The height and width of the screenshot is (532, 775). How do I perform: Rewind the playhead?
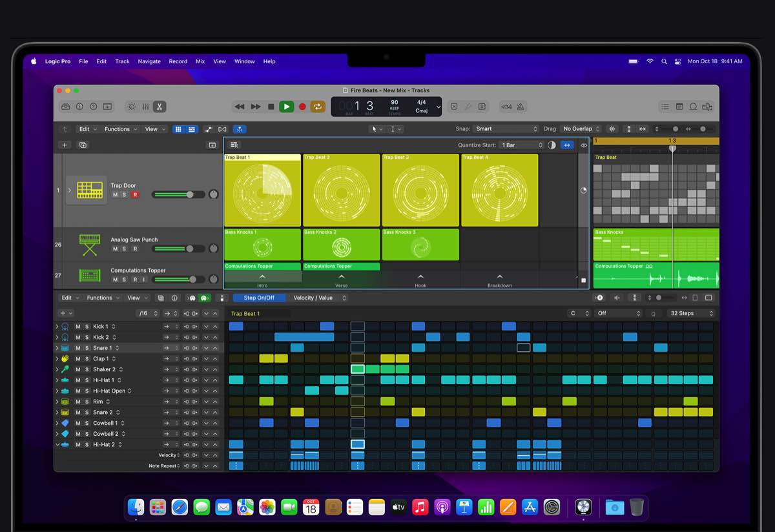click(x=240, y=107)
